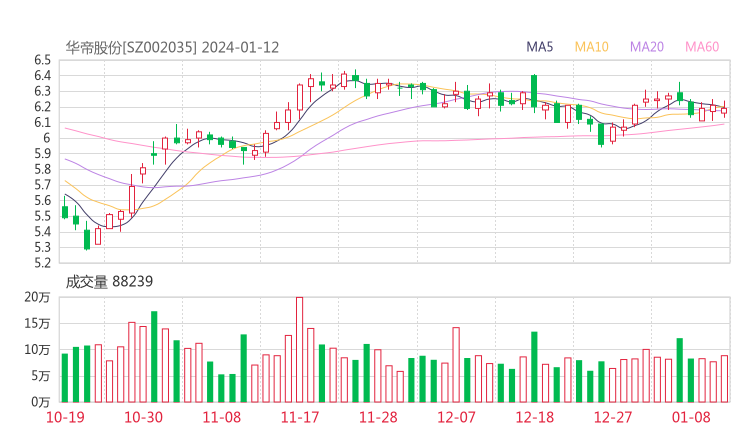The height and width of the screenshot is (440, 740).
Task: Select the tallest volume bar reaching 20万
Action: (300, 349)
